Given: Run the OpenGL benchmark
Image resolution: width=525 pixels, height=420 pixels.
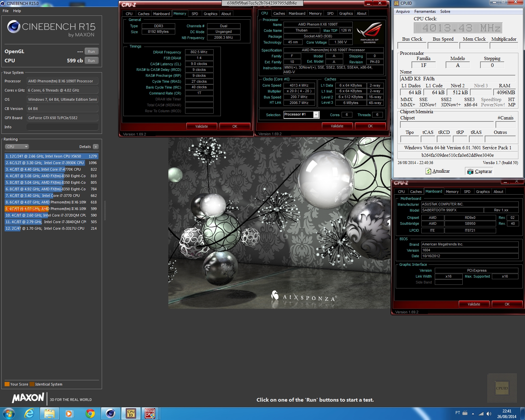Looking at the screenshot, I should [x=92, y=52].
